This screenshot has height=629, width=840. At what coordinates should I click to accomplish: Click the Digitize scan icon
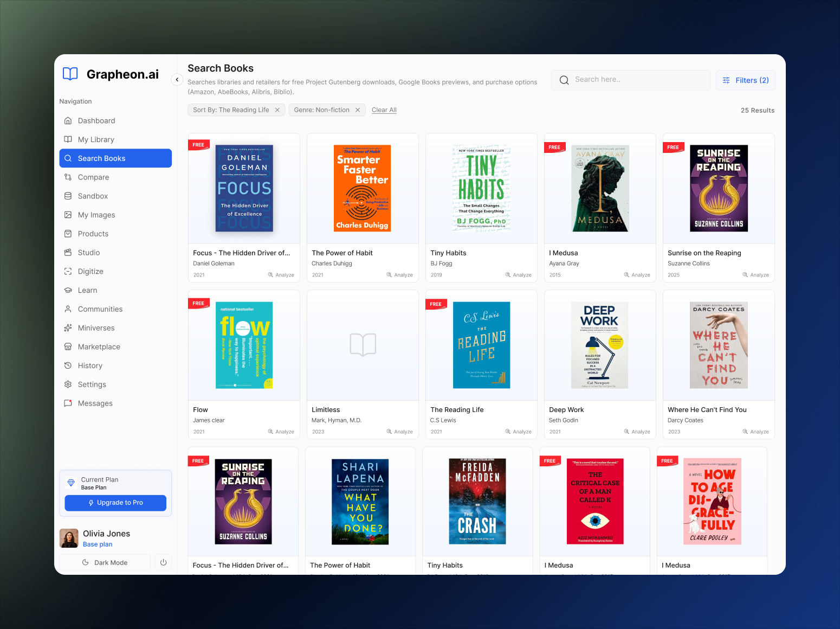pyautogui.click(x=68, y=271)
